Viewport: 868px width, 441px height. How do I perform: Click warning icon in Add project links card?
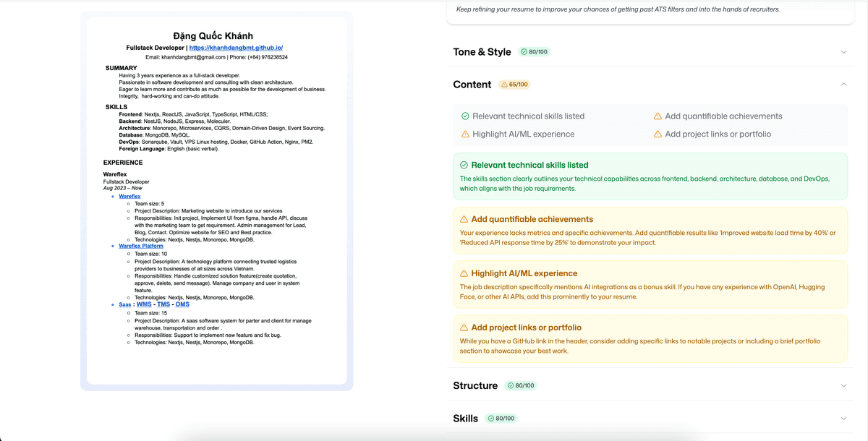click(x=464, y=328)
